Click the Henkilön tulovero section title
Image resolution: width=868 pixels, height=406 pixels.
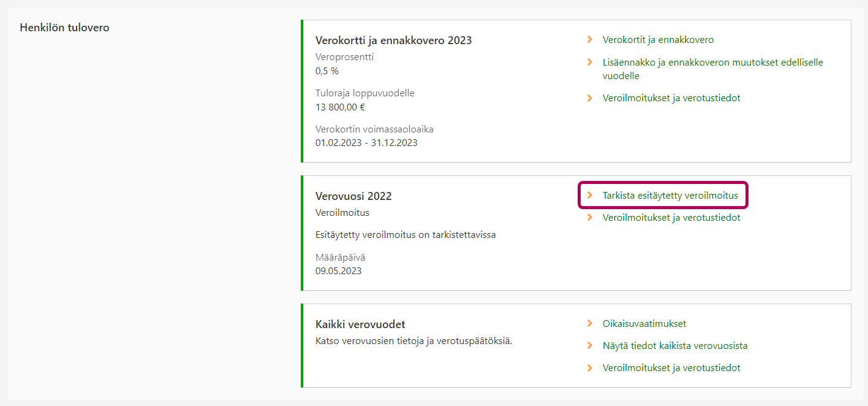tap(64, 28)
